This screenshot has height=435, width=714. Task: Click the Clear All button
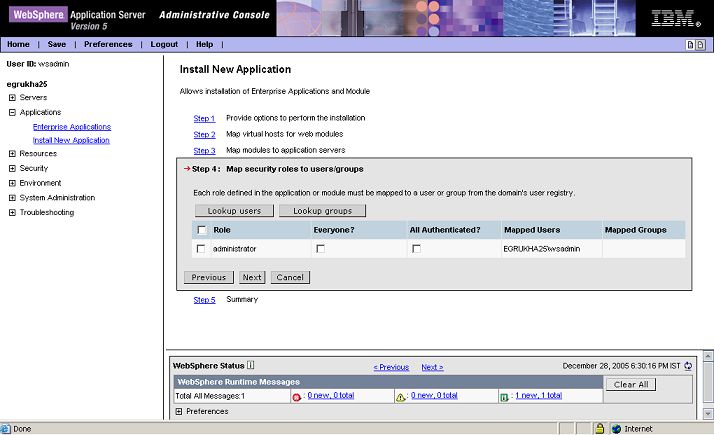[x=631, y=384]
